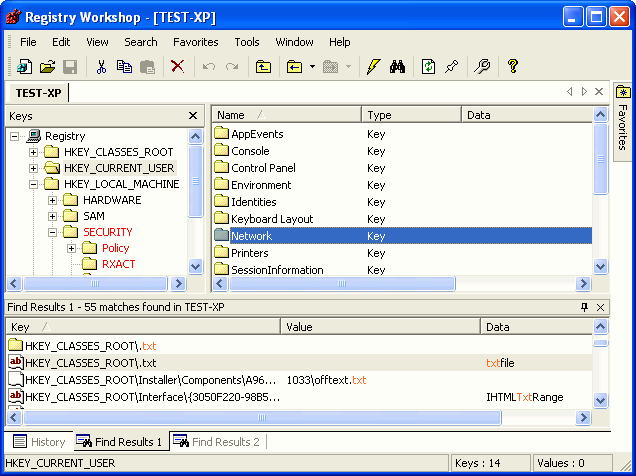Sort key list by Data column

(x=527, y=115)
